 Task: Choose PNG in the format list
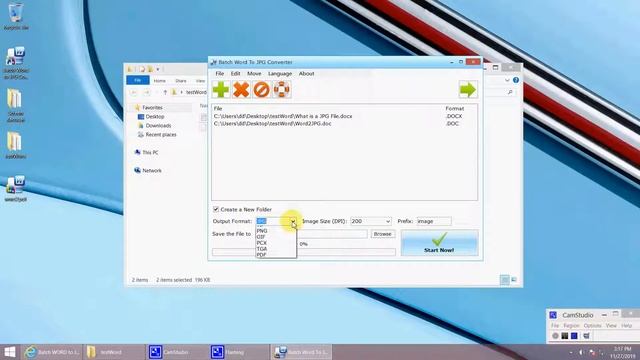click(262, 231)
